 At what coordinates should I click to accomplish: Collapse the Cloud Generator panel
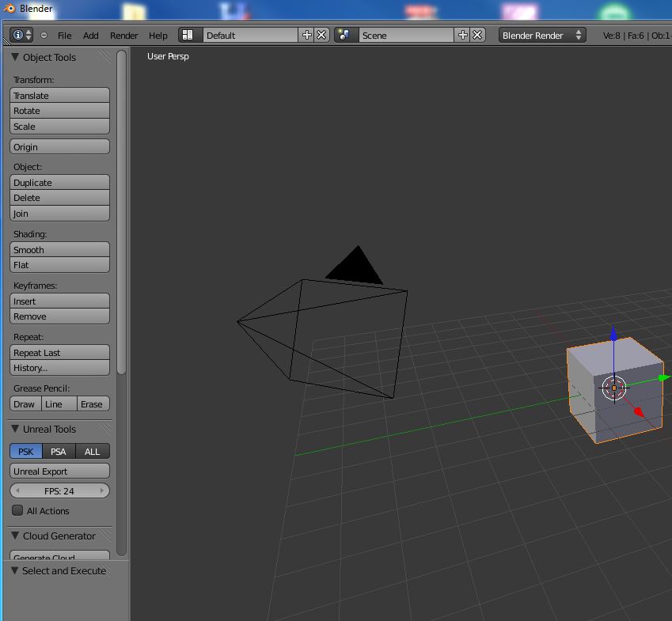click(15, 536)
